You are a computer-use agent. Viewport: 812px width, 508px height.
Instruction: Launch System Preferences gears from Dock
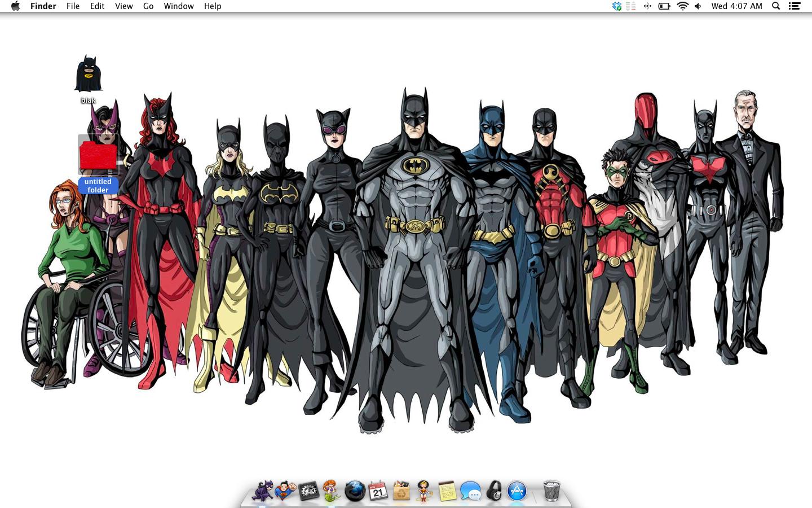tap(308, 491)
